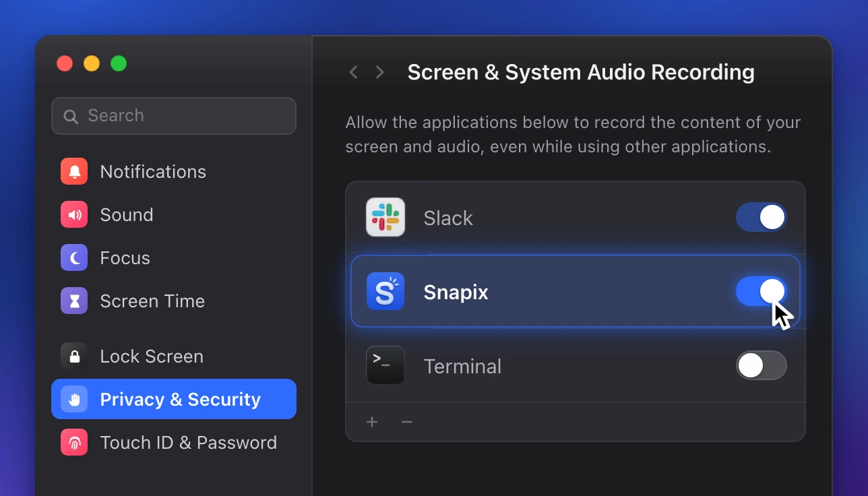Click the Sound speaker icon

(74, 214)
